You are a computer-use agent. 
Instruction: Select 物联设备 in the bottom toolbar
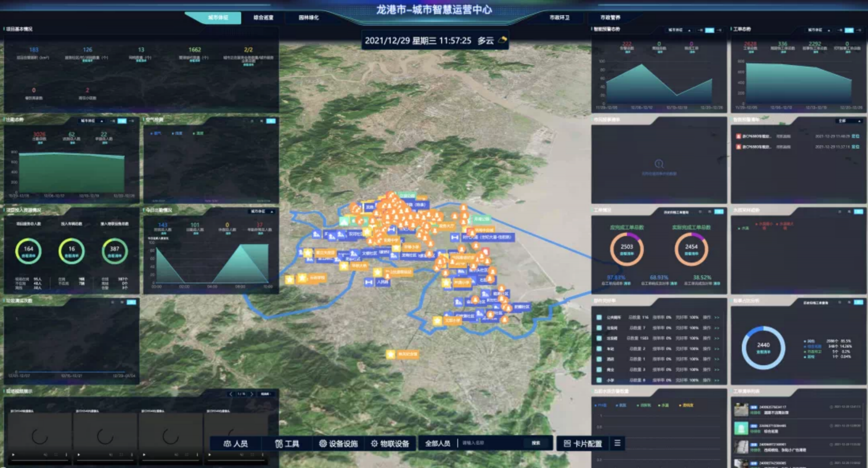pos(390,444)
